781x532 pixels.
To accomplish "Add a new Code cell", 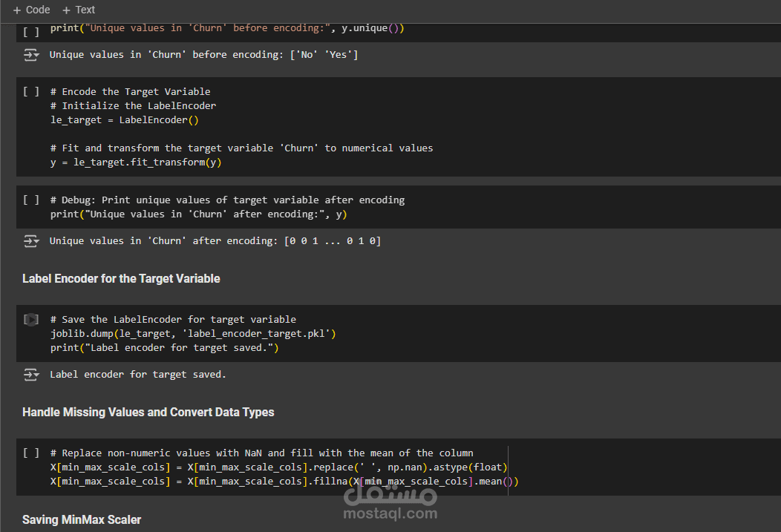I will 31,10.
